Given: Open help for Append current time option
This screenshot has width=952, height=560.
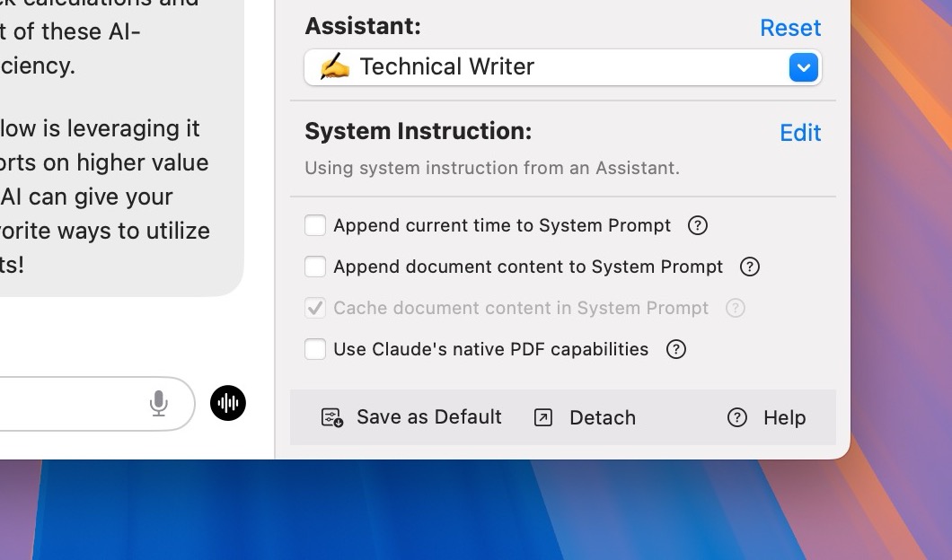Looking at the screenshot, I should pos(697,225).
